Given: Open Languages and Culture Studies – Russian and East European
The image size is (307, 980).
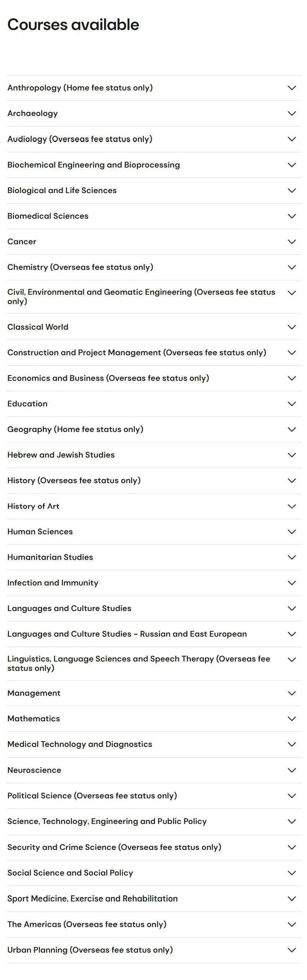Looking at the screenshot, I should pyautogui.click(x=154, y=634).
